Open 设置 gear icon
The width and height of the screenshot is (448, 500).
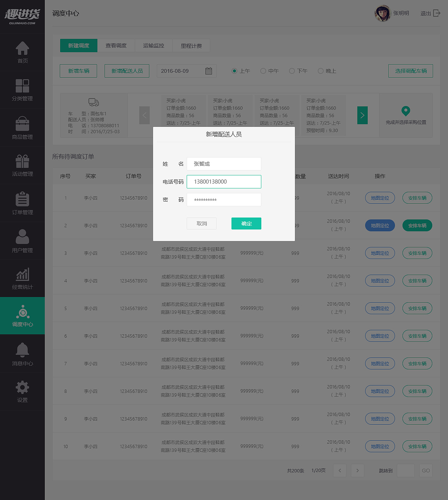[x=22, y=387]
